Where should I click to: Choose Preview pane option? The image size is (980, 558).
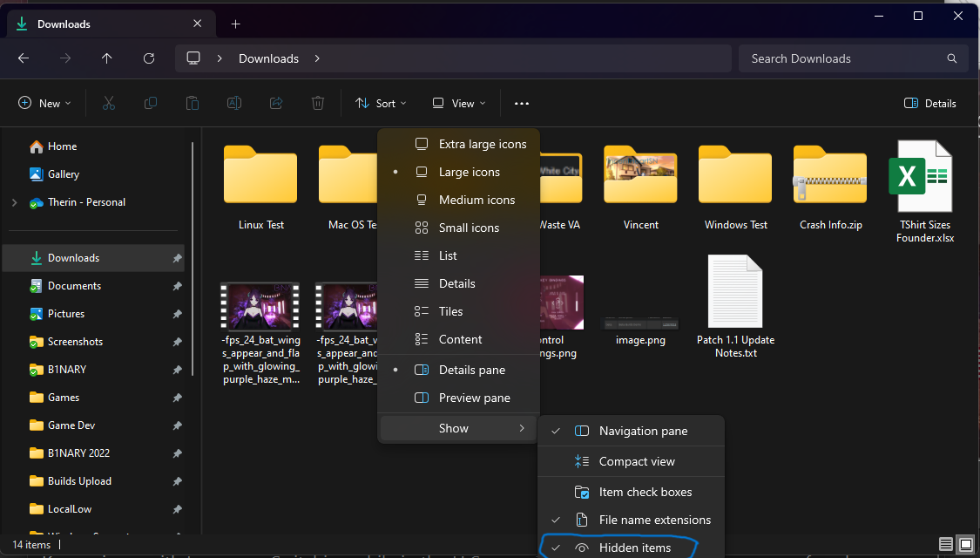click(459, 398)
